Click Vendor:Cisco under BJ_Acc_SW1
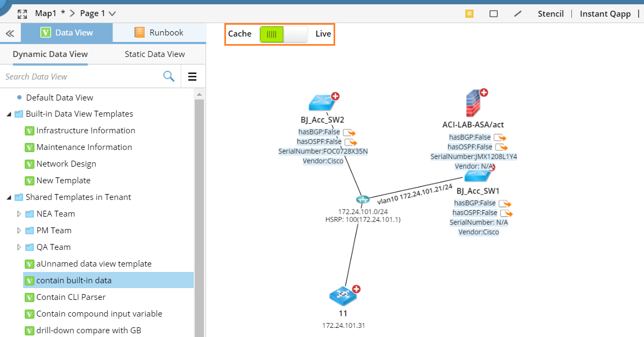Screen dimensions: 644x337 (x=478, y=232)
